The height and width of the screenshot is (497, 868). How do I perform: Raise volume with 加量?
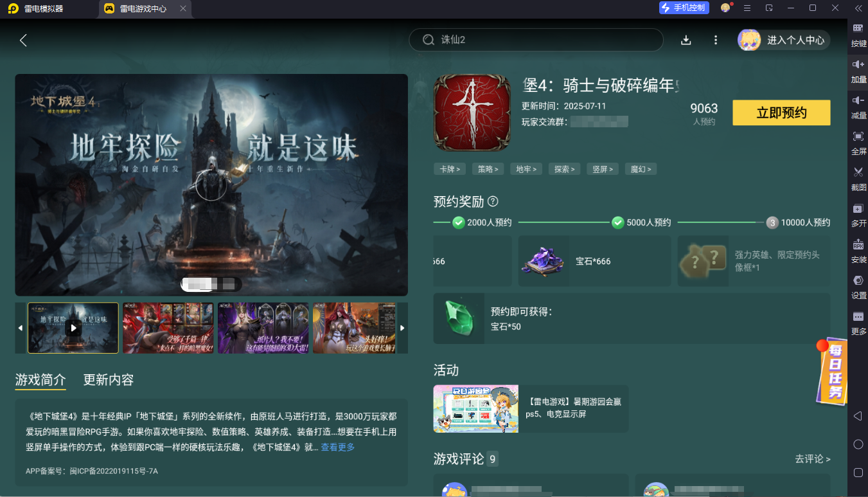pos(858,71)
